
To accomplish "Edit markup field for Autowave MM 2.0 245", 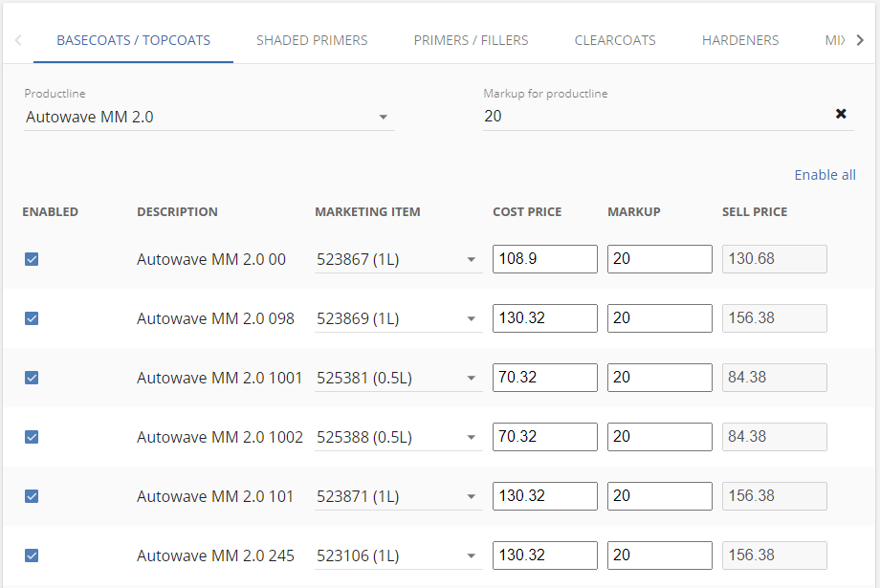I will (x=659, y=555).
